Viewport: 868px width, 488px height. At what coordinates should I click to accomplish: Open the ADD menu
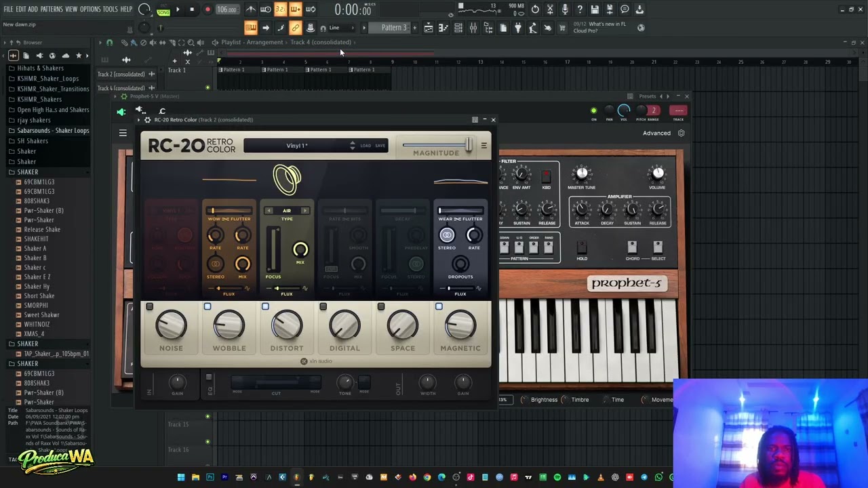[33, 9]
